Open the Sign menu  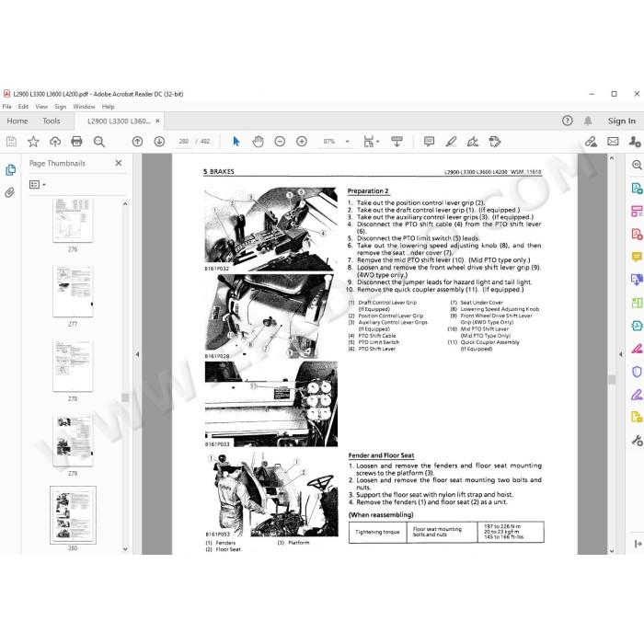click(x=61, y=107)
